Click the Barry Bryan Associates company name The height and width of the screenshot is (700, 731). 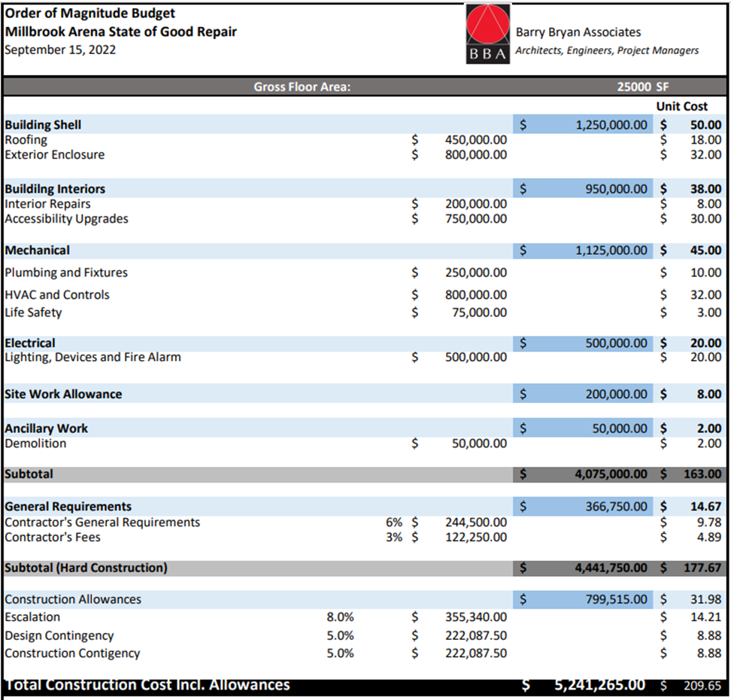tap(578, 32)
